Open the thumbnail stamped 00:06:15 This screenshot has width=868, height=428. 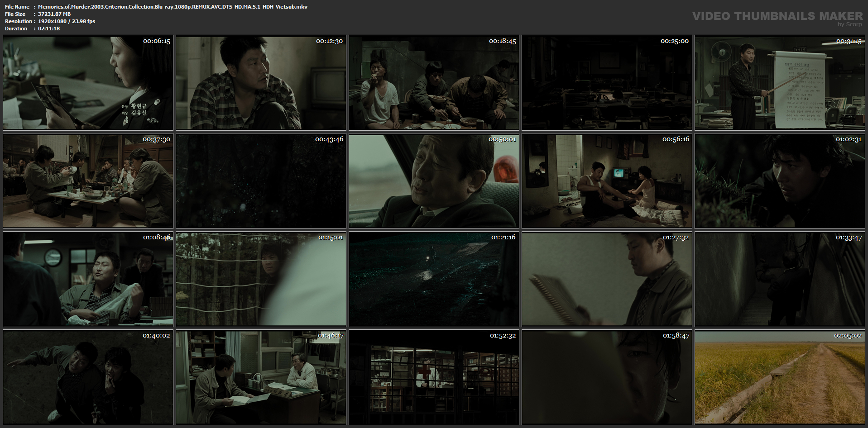tap(88, 83)
